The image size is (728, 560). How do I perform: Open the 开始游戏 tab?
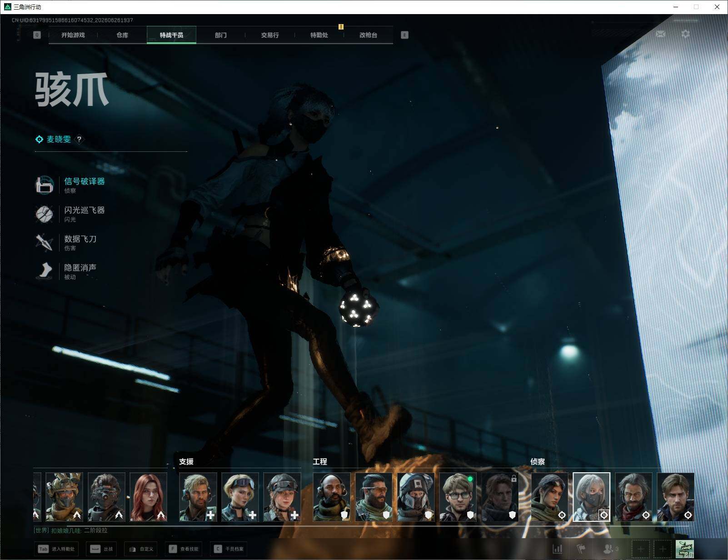pyautogui.click(x=73, y=35)
